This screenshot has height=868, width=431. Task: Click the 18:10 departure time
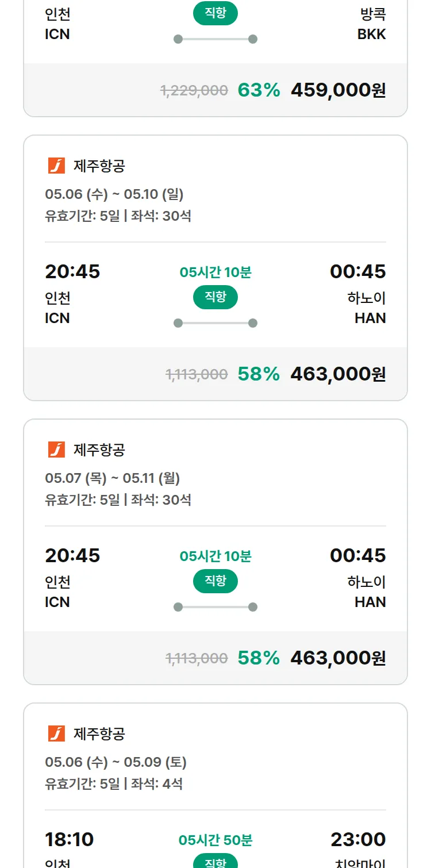point(70,839)
